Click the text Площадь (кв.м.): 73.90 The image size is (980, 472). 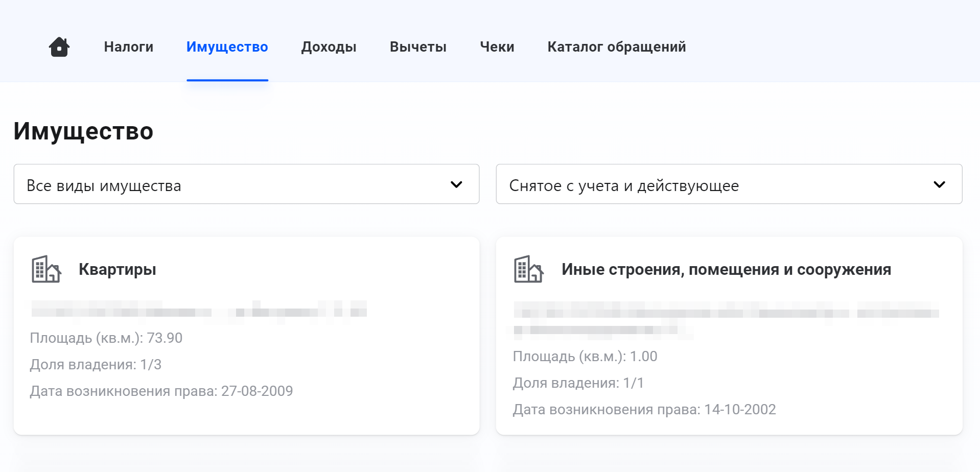point(106,338)
